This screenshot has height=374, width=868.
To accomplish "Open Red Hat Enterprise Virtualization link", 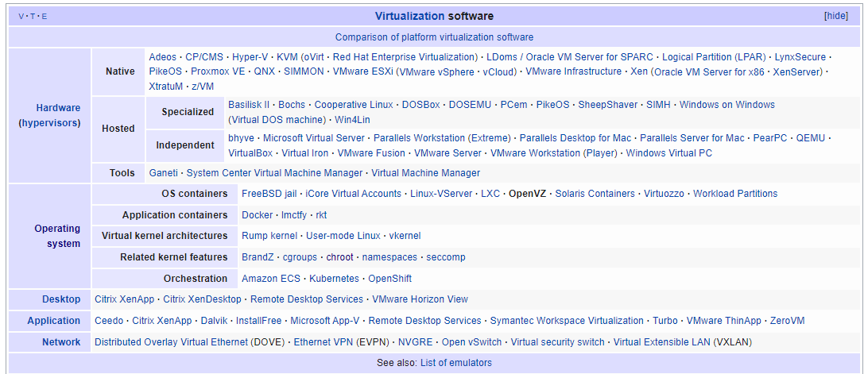I will click(404, 57).
